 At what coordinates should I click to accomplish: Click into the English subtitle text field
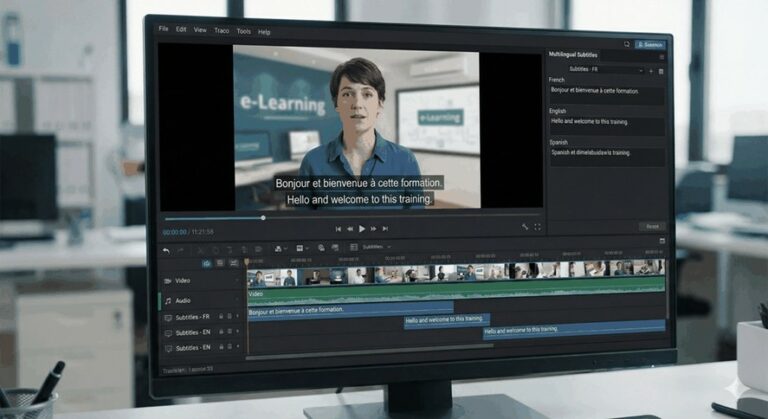click(607, 126)
